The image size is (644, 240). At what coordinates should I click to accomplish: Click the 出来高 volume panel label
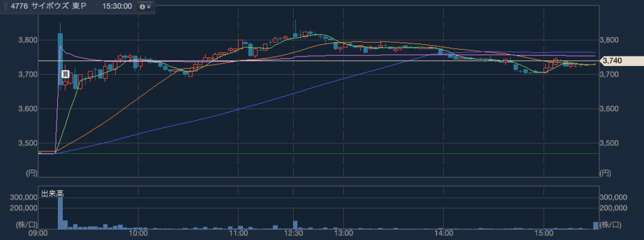pyautogui.click(x=52, y=194)
